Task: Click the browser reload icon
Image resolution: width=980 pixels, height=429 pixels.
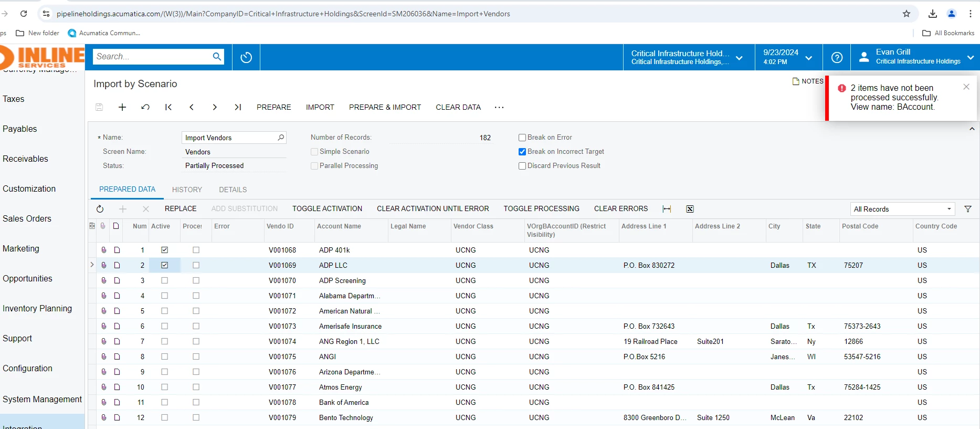Action: (x=24, y=14)
